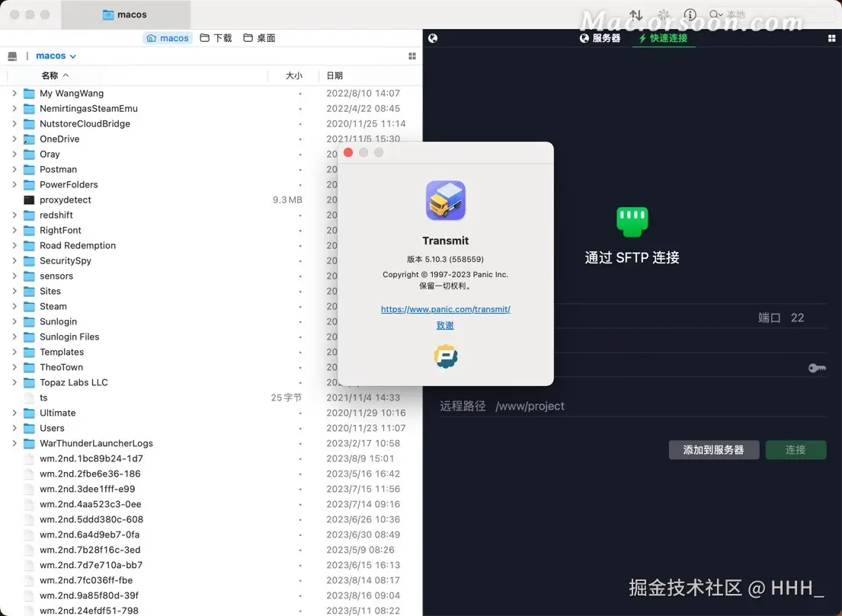The width and height of the screenshot is (842, 616).
Task: Select the Topaz Labs LLC row
Action: tap(211, 382)
